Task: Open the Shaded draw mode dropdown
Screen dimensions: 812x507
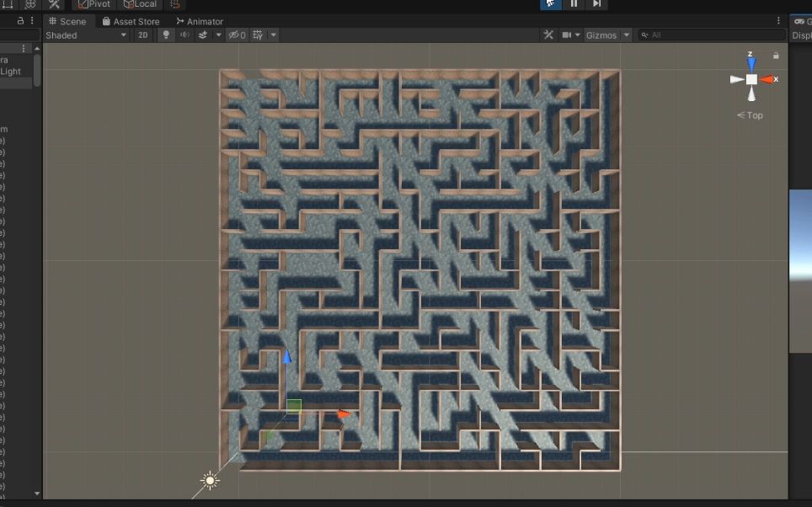Action: [84, 35]
